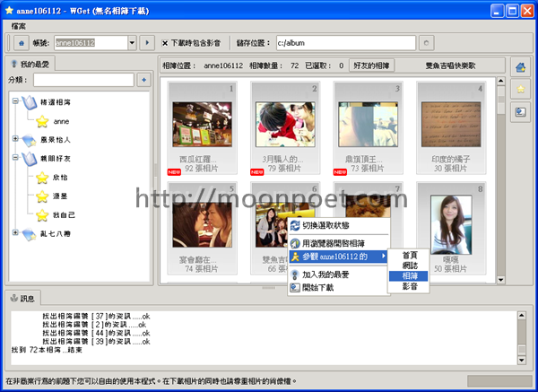This screenshot has width=538, height=392.
Task: Click the folder icon of 亂七八糟
Action: coord(30,234)
